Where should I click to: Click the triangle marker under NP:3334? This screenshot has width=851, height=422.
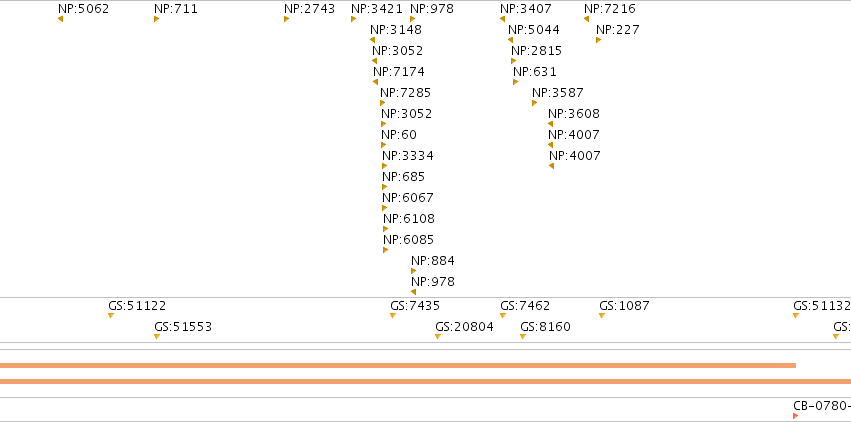coord(384,166)
